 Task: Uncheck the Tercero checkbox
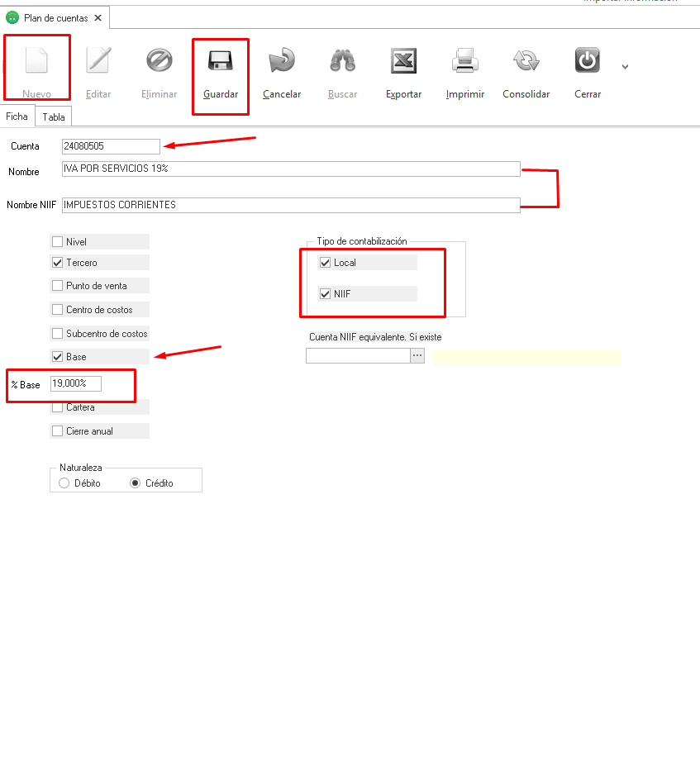[x=58, y=263]
